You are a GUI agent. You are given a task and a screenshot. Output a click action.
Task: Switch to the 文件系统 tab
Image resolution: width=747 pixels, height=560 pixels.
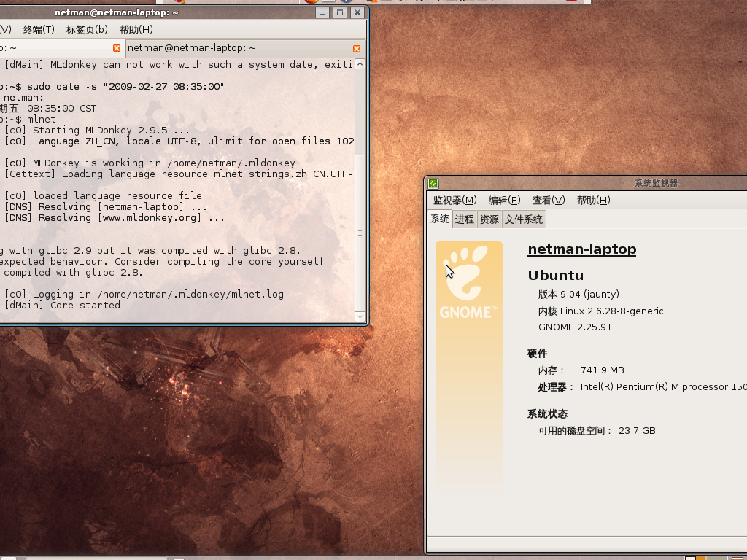coord(524,219)
